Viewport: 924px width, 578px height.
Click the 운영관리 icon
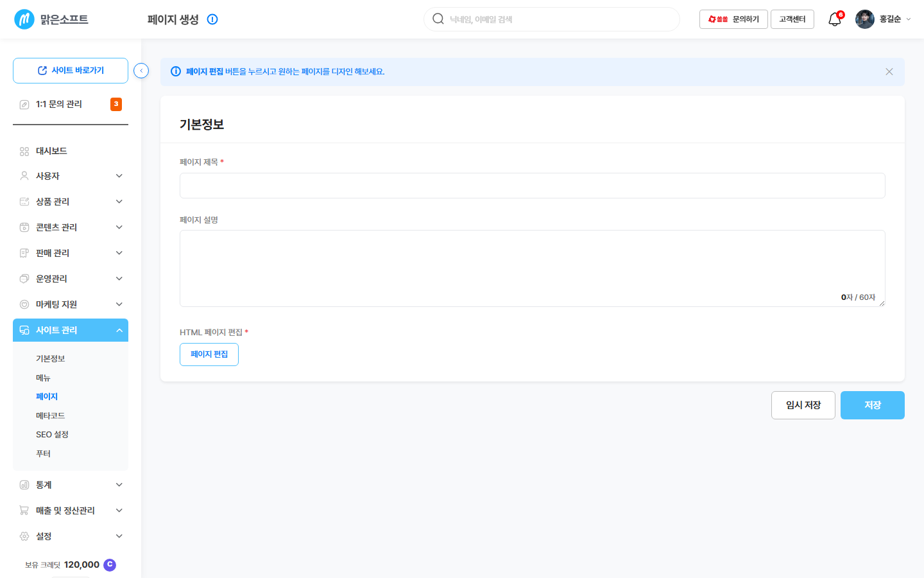point(24,279)
